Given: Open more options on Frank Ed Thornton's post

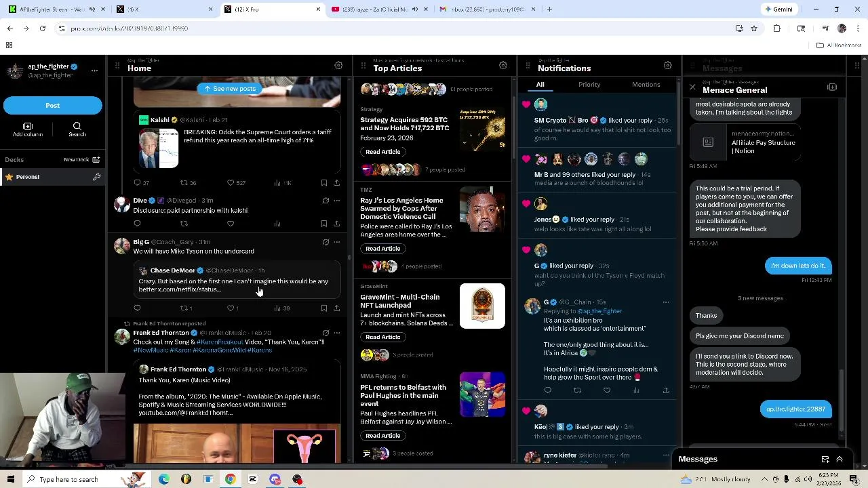Looking at the screenshot, I should 337,333.
